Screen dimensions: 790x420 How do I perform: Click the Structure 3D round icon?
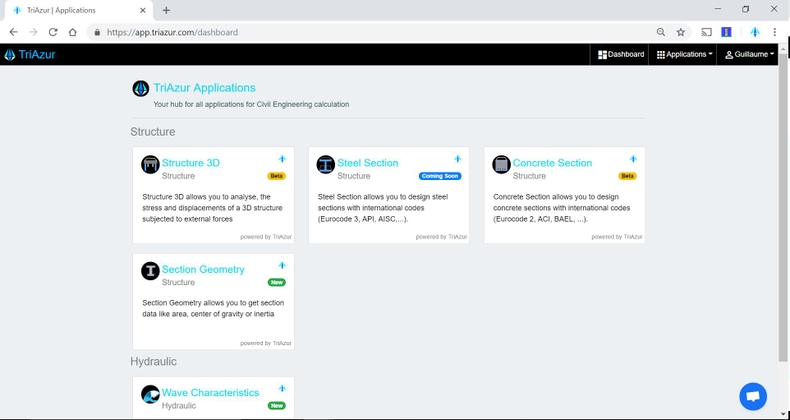pyautogui.click(x=150, y=164)
